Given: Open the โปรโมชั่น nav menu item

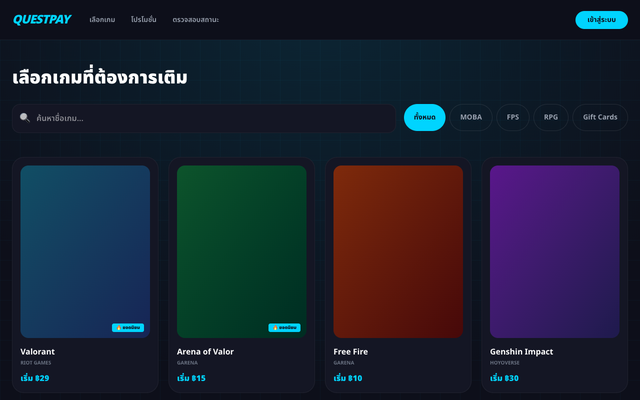Looking at the screenshot, I should point(143,20).
